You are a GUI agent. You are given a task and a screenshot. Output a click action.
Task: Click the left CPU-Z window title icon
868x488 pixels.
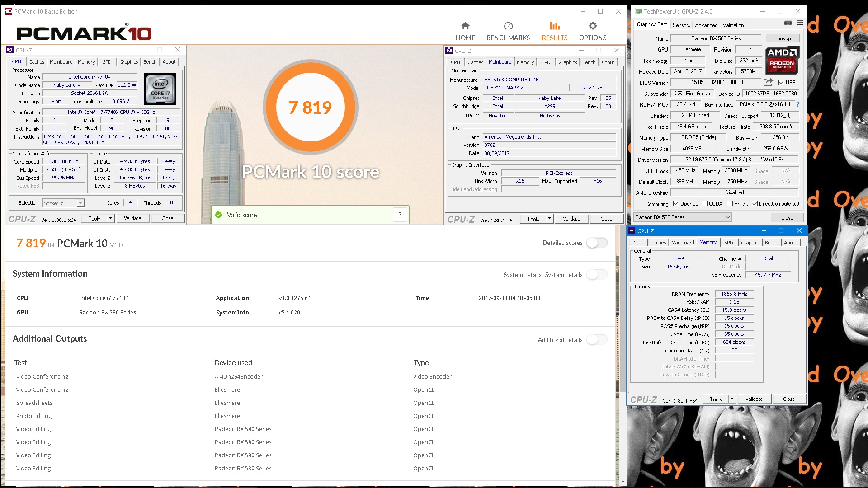11,50
